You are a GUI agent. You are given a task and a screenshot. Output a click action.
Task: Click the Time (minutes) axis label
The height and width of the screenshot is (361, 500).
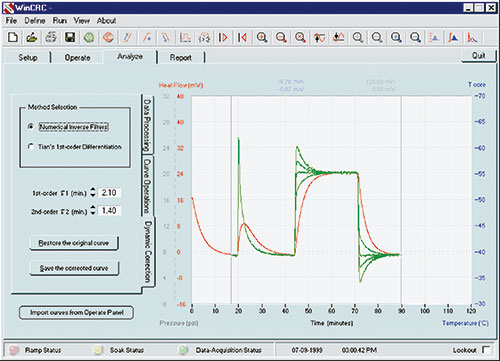332,323
